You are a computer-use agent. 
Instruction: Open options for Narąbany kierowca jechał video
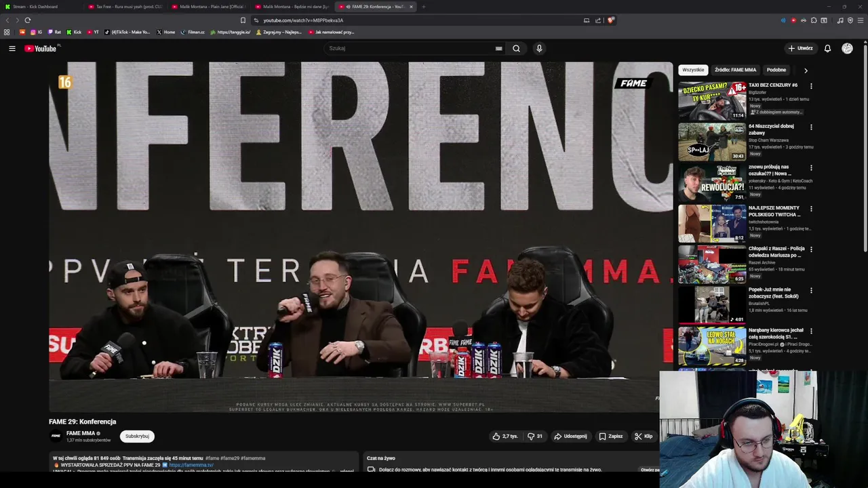[x=811, y=331]
